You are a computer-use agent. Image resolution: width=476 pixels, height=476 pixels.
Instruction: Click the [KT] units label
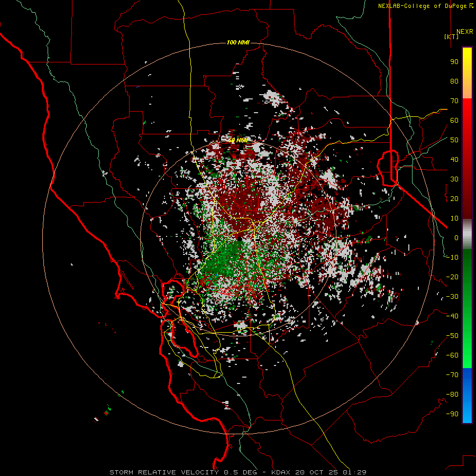(x=451, y=36)
